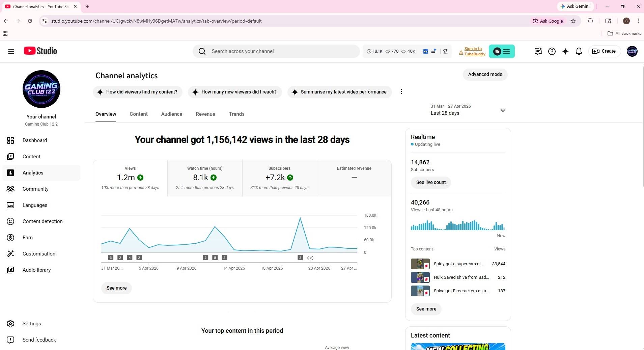This screenshot has height=350, width=644.
Task: Switch to the Revenue tab
Action: pyautogui.click(x=205, y=114)
